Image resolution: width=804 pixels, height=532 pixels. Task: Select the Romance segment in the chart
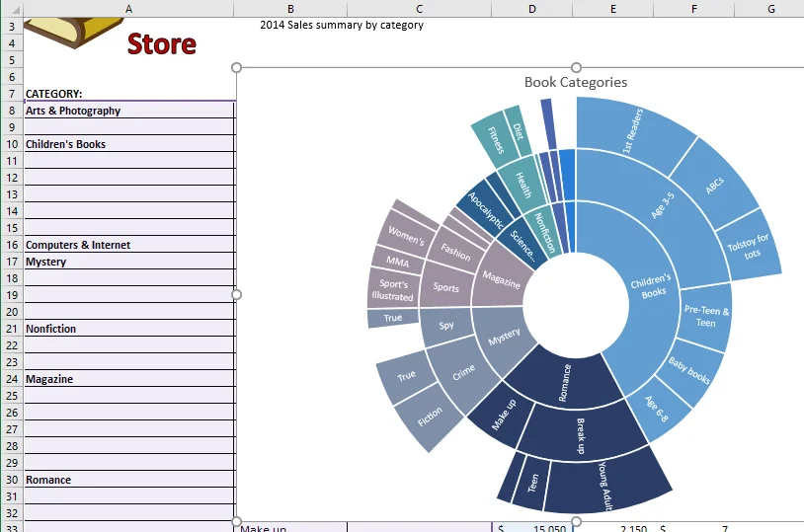564,382
